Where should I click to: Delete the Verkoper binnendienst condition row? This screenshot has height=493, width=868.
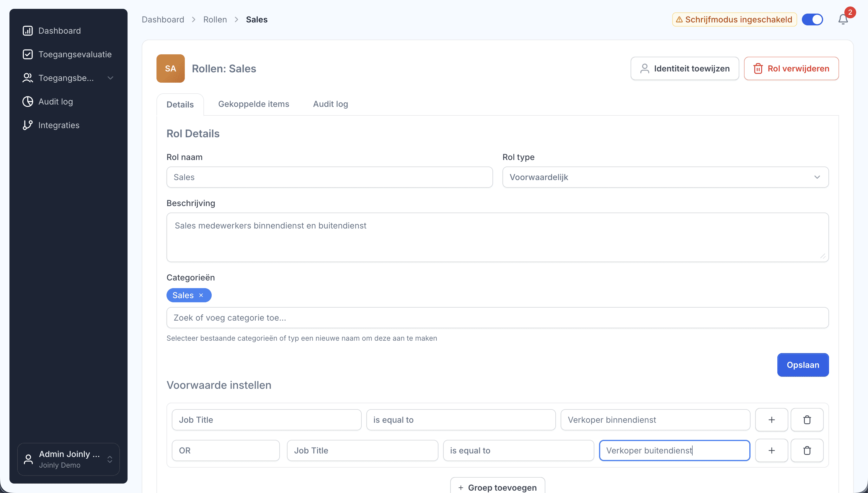coord(807,420)
